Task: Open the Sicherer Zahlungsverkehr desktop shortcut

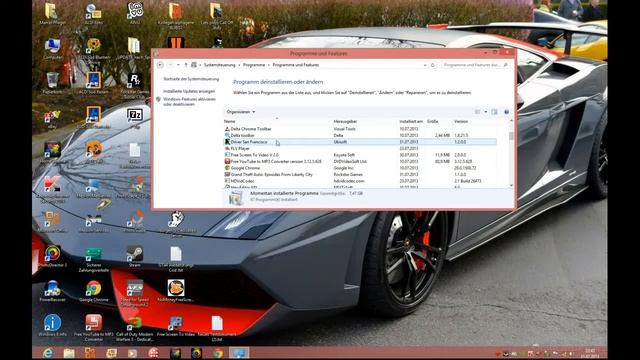Action: tap(93, 259)
